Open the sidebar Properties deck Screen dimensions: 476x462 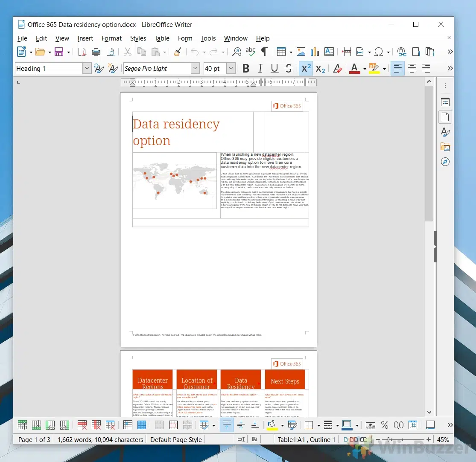(445, 102)
